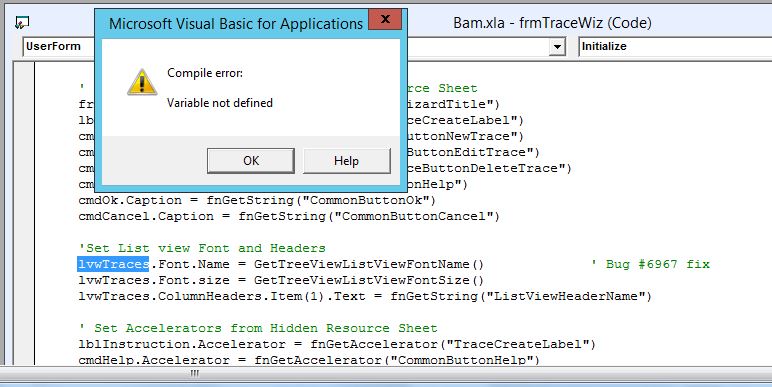Screen dimensions: 772x387
Task: Click the lvwTraces.Font.size code line
Action: [x=281, y=280]
